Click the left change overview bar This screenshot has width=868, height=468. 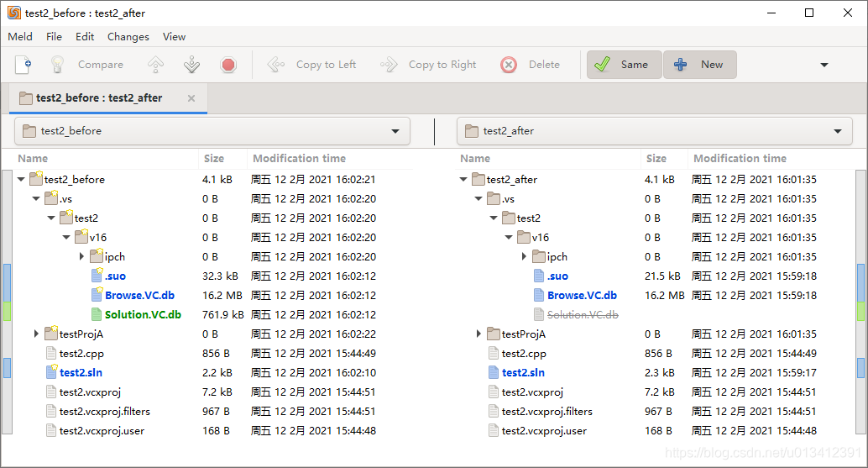[8, 302]
